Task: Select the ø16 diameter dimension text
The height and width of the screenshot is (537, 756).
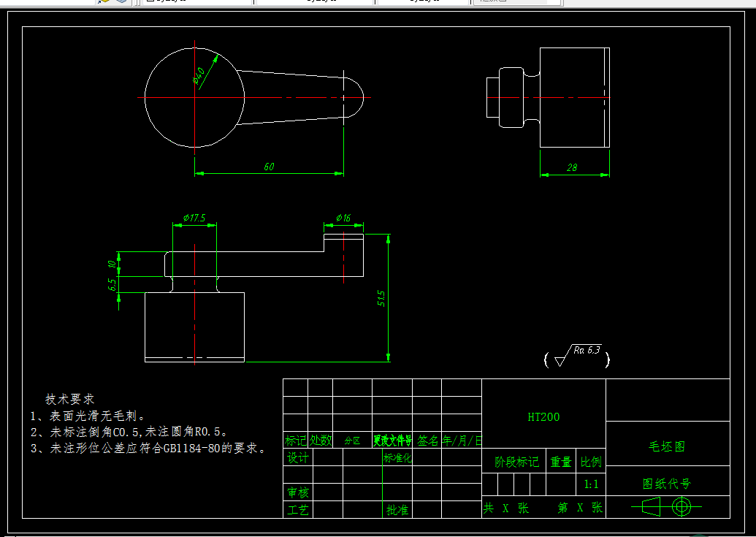Action: 343,218
